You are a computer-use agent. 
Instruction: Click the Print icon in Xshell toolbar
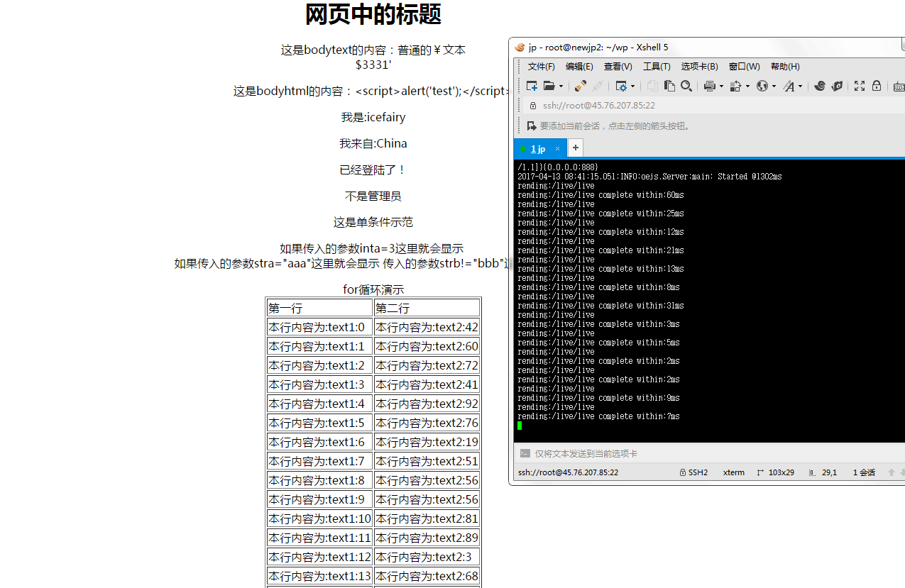pos(709,86)
